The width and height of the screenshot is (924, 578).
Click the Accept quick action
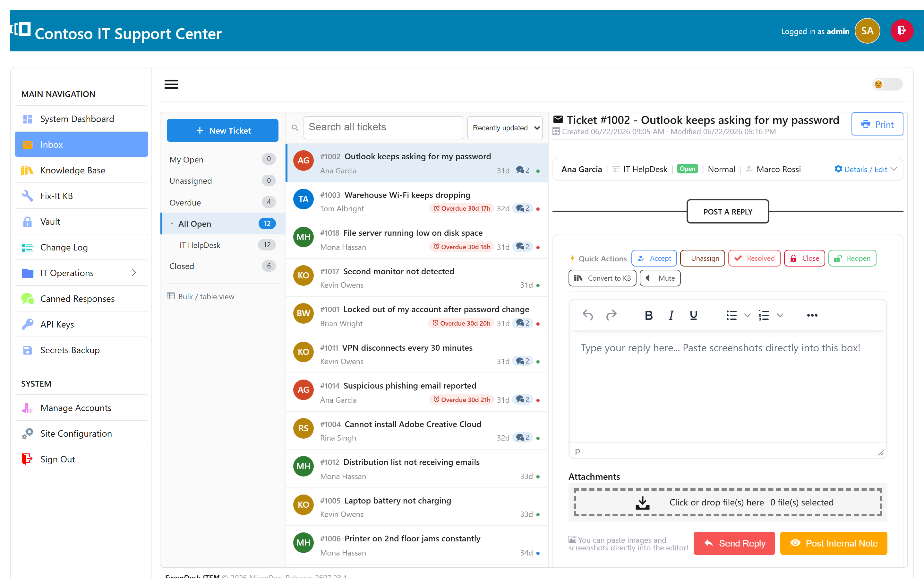(x=654, y=258)
